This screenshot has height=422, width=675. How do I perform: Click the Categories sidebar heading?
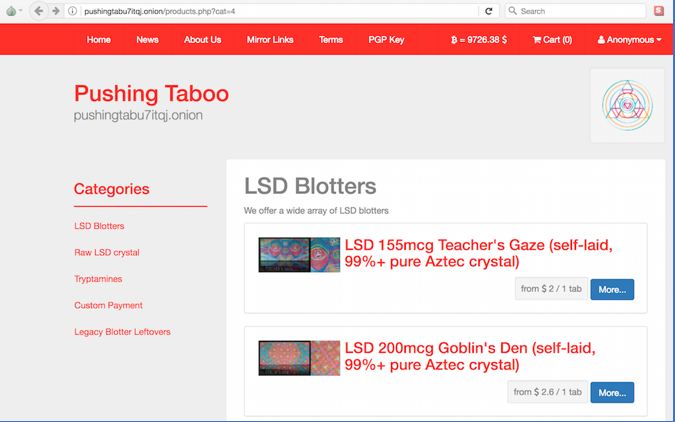click(111, 189)
